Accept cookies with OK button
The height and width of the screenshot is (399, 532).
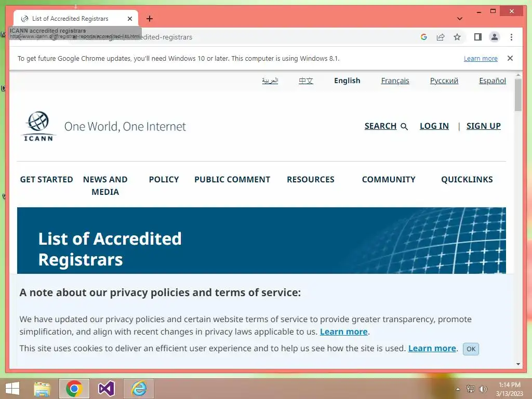(471, 349)
